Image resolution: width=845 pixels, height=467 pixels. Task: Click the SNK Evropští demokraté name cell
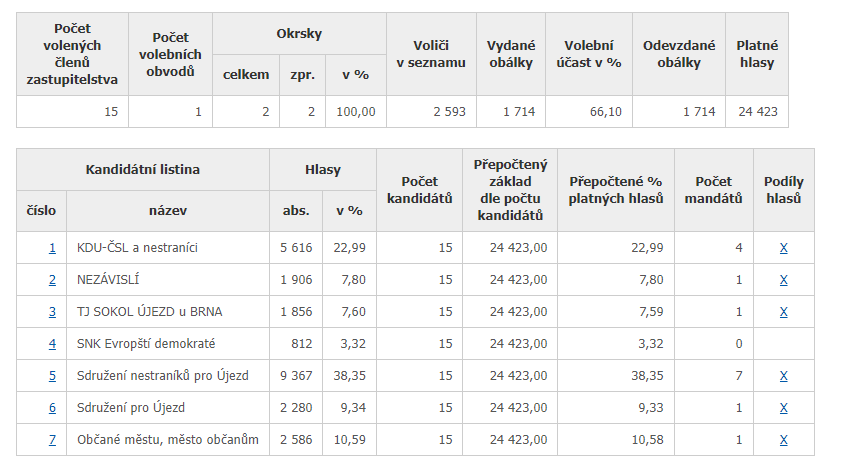168,344
